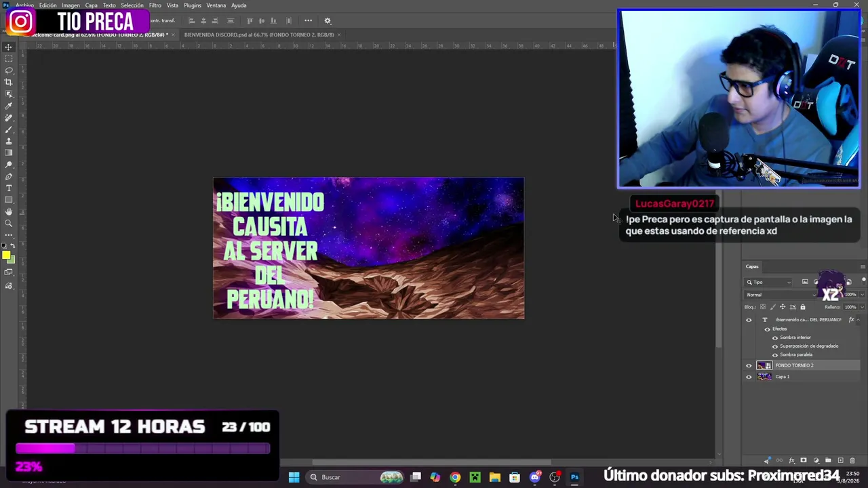The image size is (868, 488).
Task: Switch to the BIENVENIDA DISCORD.psd tab
Action: [259, 35]
